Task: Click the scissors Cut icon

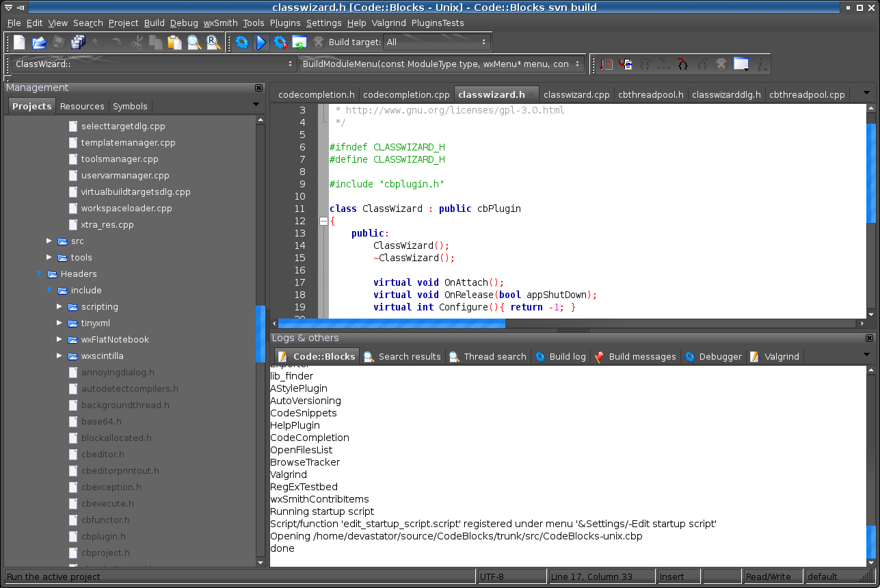Action: (x=137, y=42)
